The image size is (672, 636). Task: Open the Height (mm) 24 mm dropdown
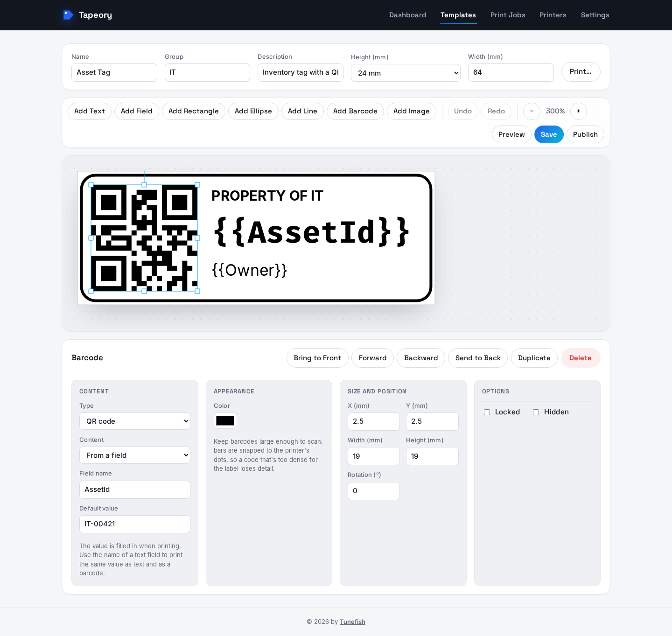tap(406, 73)
